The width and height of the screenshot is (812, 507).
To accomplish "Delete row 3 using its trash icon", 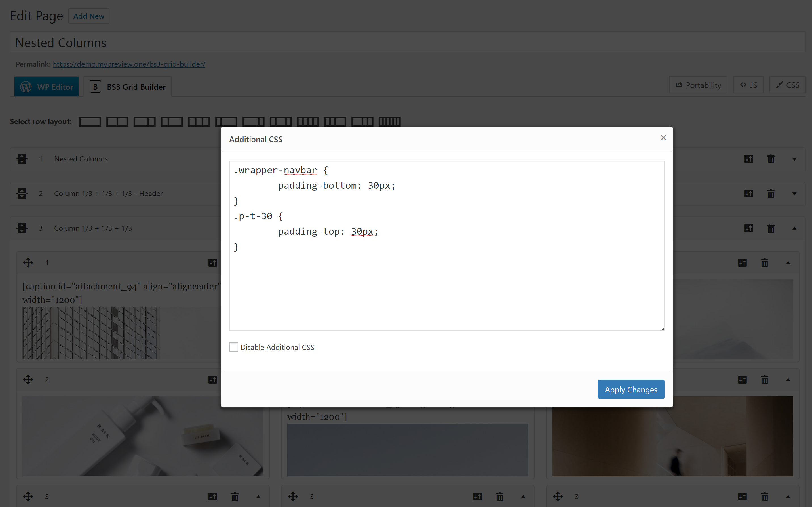I will [x=771, y=228].
